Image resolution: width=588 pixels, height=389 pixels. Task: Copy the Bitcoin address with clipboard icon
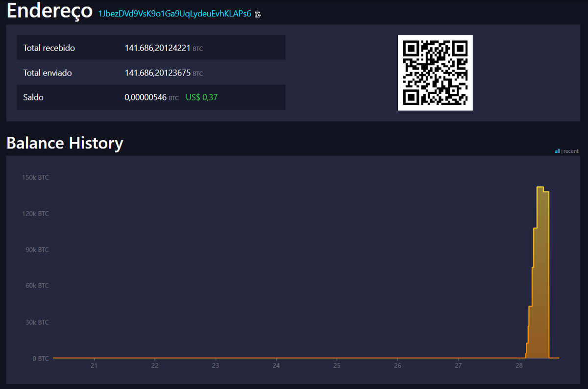[258, 14]
